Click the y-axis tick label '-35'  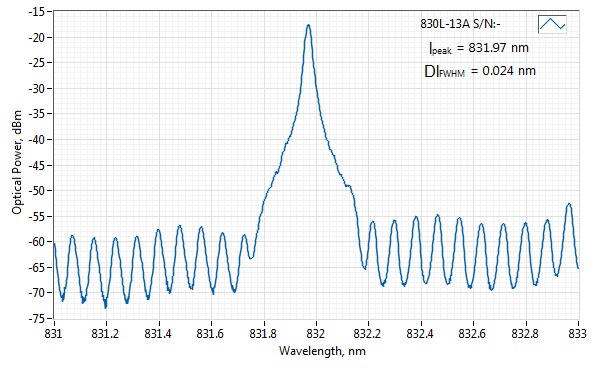pos(37,114)
